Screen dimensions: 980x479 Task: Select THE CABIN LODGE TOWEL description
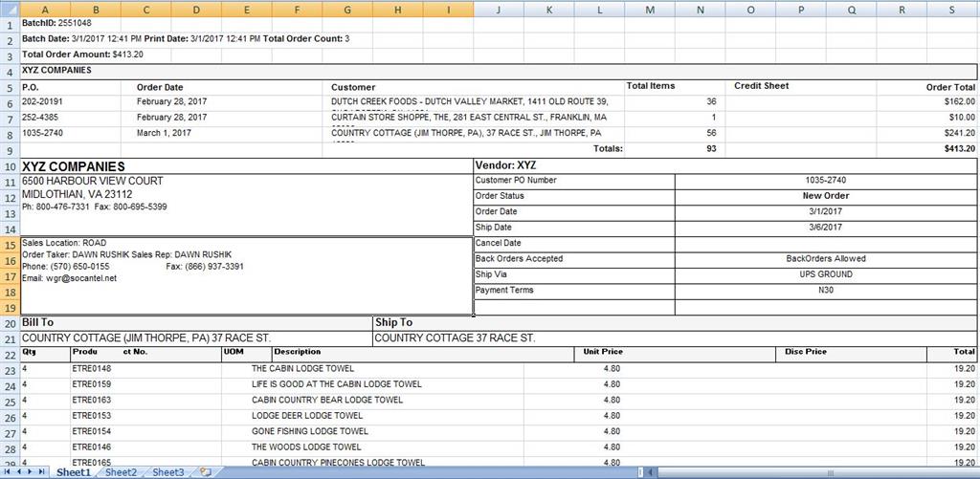[302, 368]
